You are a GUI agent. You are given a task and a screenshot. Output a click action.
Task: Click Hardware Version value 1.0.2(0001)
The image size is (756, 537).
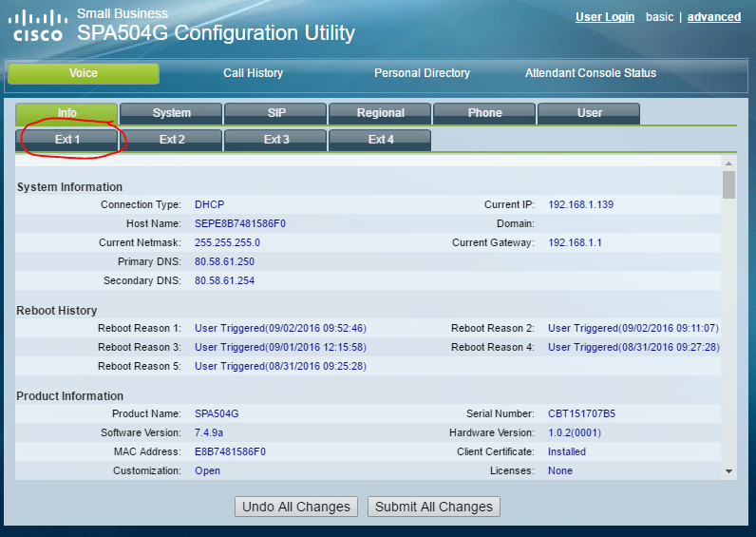pos(575,432)
